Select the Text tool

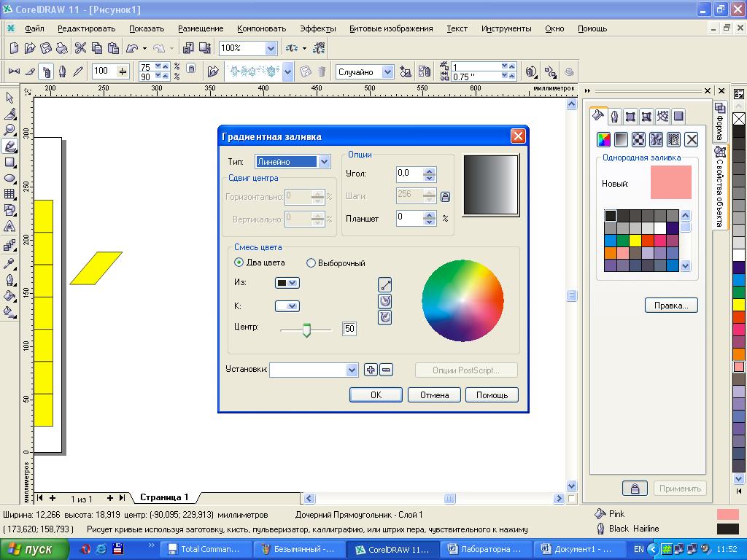(x=9, y=227)
